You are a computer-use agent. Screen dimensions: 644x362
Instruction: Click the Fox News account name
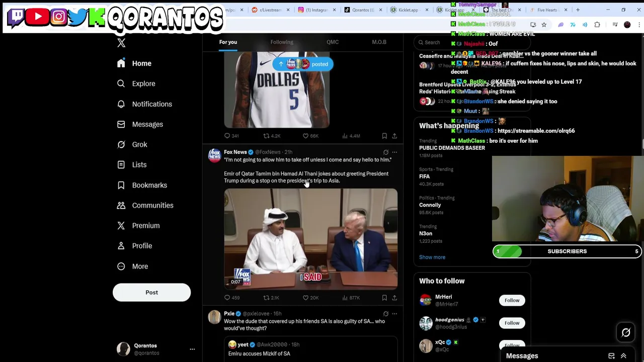pyautogui.click(x=235, y=152)
